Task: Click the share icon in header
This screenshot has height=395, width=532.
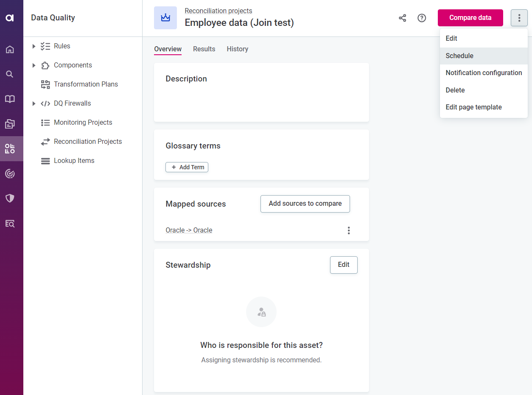Action: click(x=403, y=18)
